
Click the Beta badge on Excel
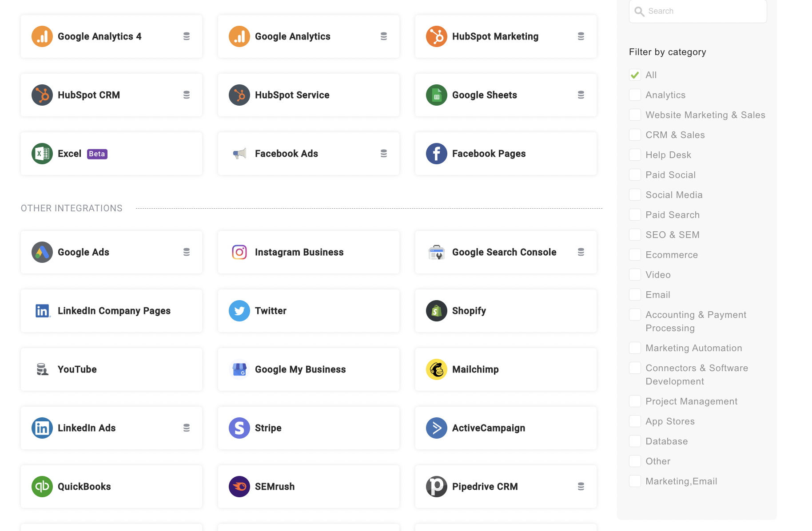[x=97, y=154]
